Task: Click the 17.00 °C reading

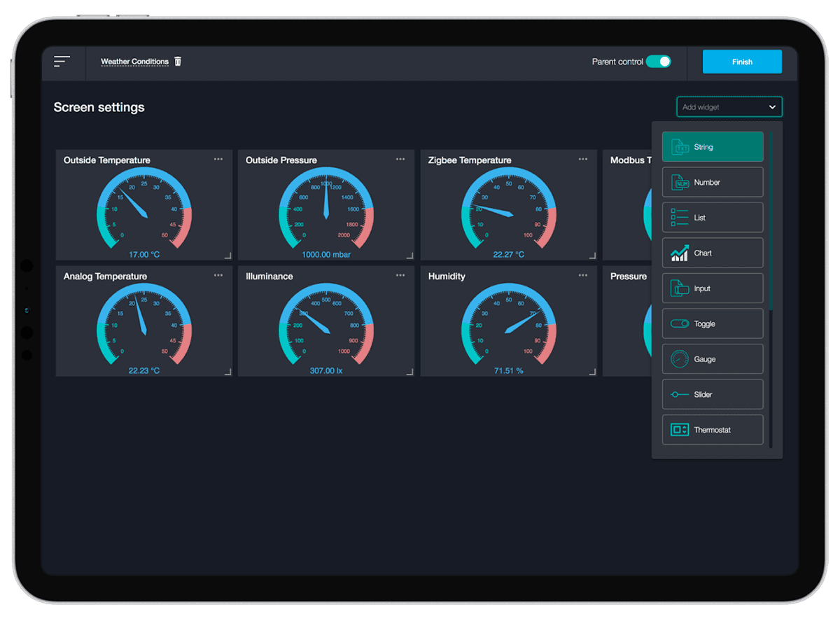Action: pyautogui.click(x=144, y=255)
